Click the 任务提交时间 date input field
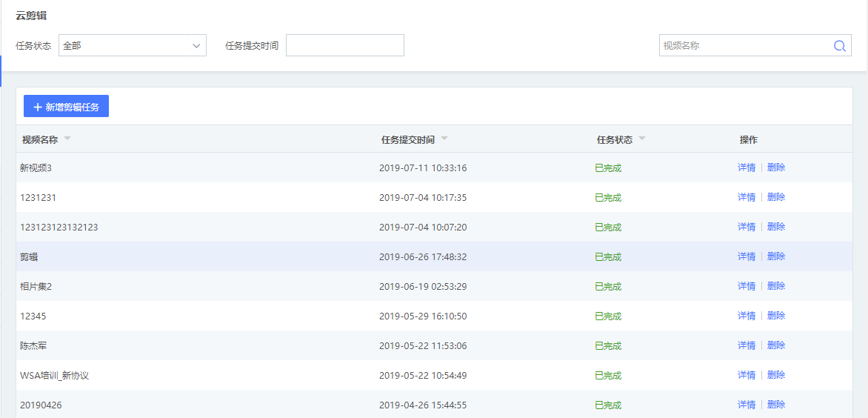Image resolution: width=868 pixels, height=418 pixels. 345,45
